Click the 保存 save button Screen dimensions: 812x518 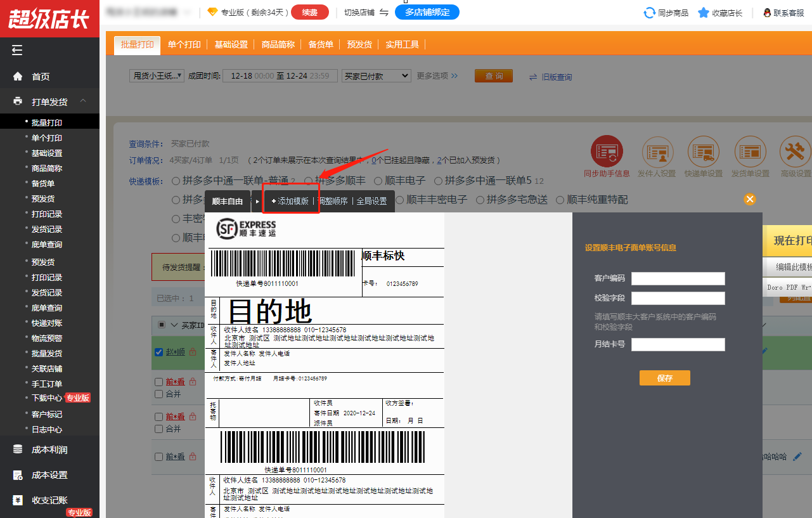665,378
